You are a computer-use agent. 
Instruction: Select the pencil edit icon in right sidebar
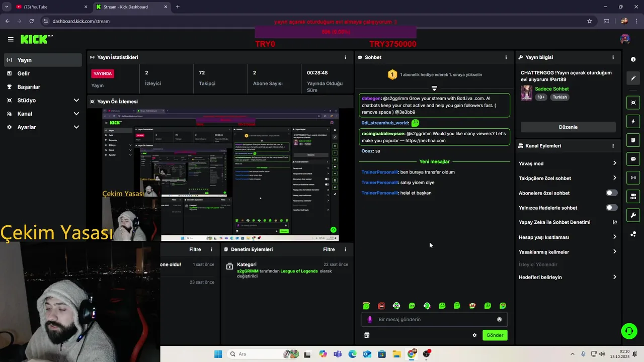tap(633, 78)
